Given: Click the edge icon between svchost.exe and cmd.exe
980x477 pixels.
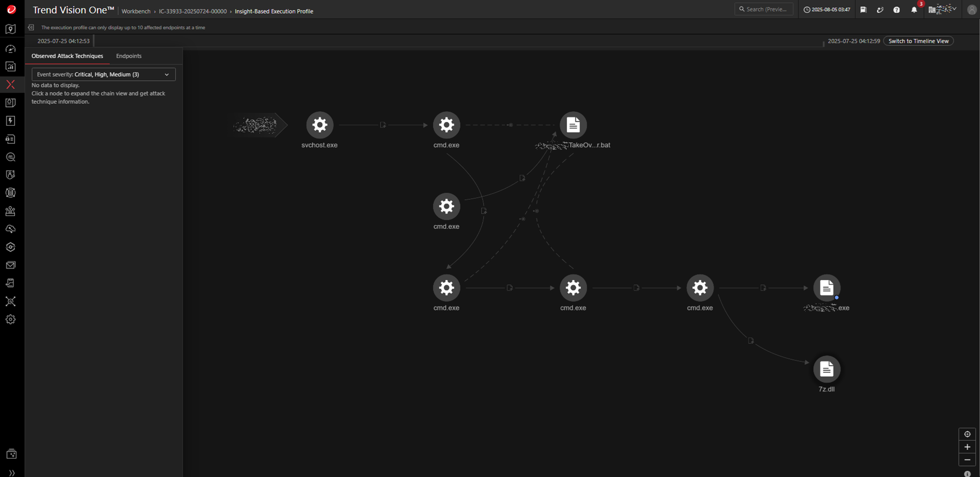Looking at the screenshot, I should point(383,125).
